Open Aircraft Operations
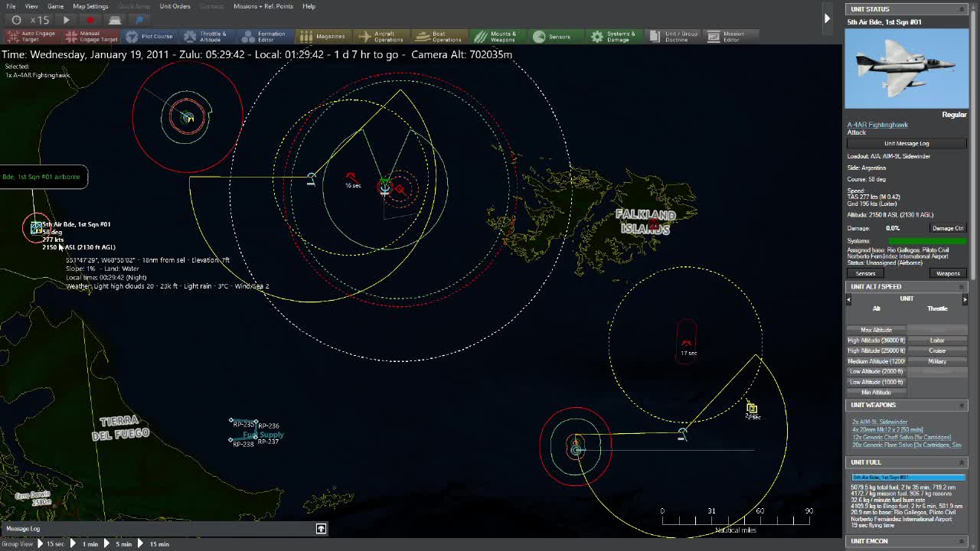This screenshot has width=980, height=551. pos(381,36)
